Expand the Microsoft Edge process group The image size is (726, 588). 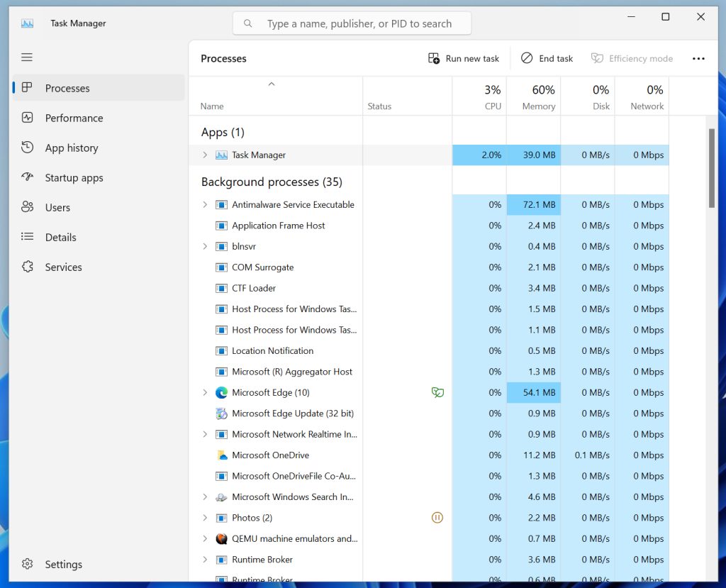[205, 392]
